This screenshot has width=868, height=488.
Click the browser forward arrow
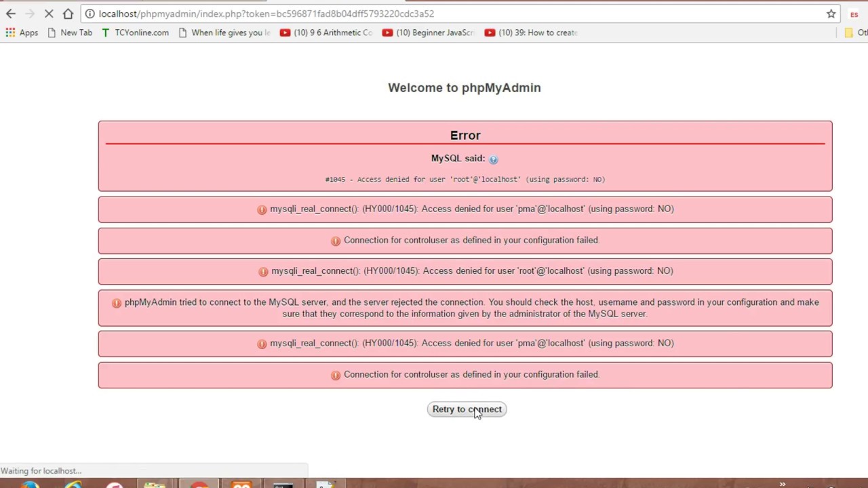tap(30, 14)
